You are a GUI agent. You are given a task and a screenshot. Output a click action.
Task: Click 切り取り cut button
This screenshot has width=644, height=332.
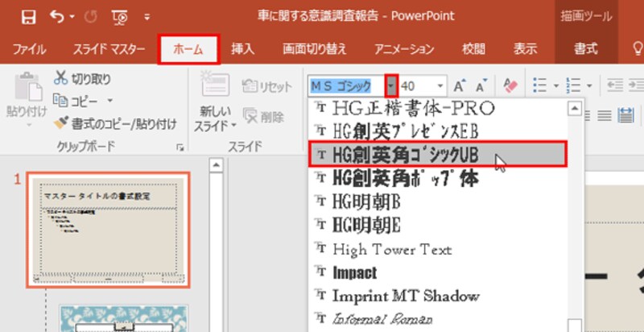(x=83, y=78)
